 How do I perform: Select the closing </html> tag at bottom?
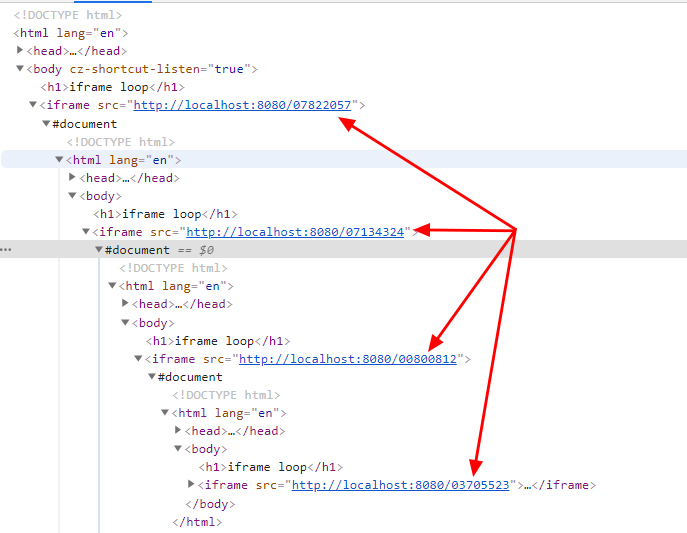(x=196, y=521)
